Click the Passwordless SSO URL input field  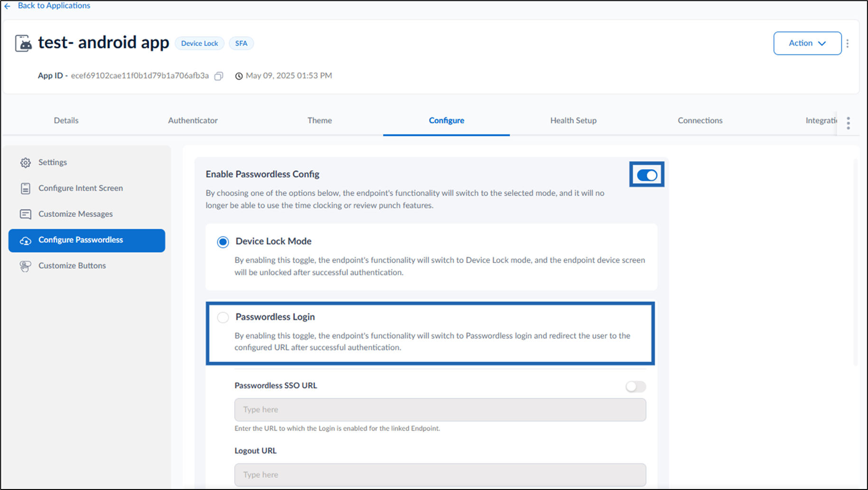(440, 410)
